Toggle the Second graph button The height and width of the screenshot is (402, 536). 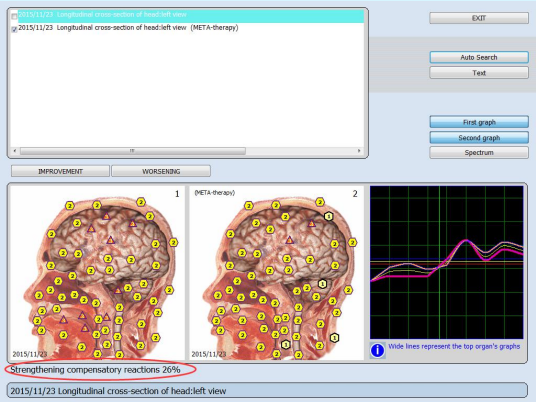point(479,138)
